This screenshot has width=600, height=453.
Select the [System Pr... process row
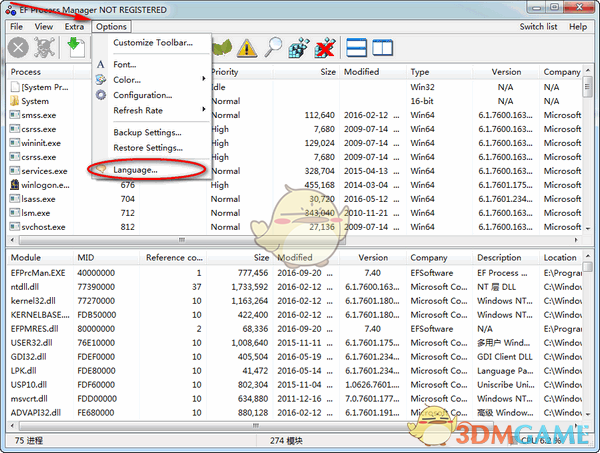click(x=295, y=87)
